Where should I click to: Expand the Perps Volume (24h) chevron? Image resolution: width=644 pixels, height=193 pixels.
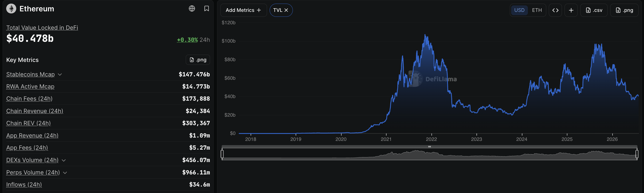tap(65, 173)
